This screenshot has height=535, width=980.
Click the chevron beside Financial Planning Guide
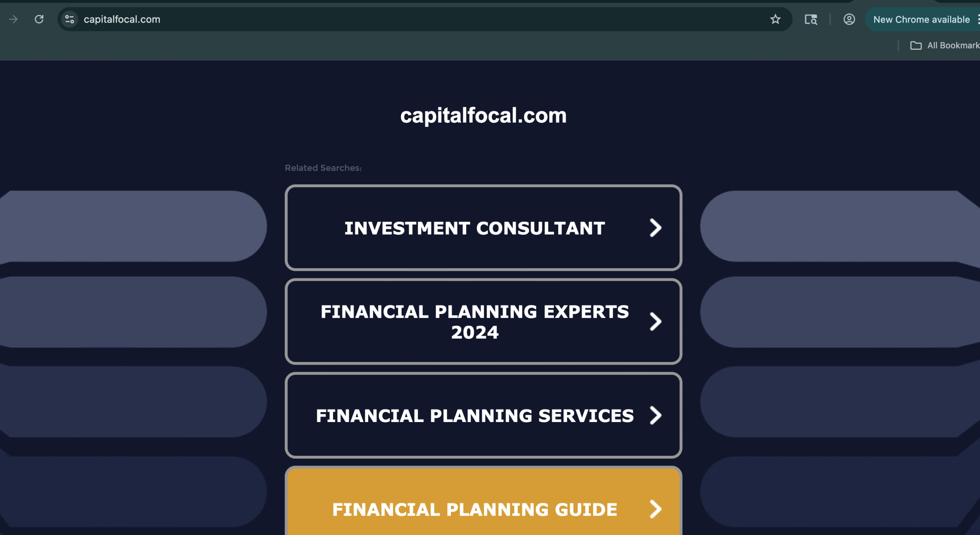655,509
